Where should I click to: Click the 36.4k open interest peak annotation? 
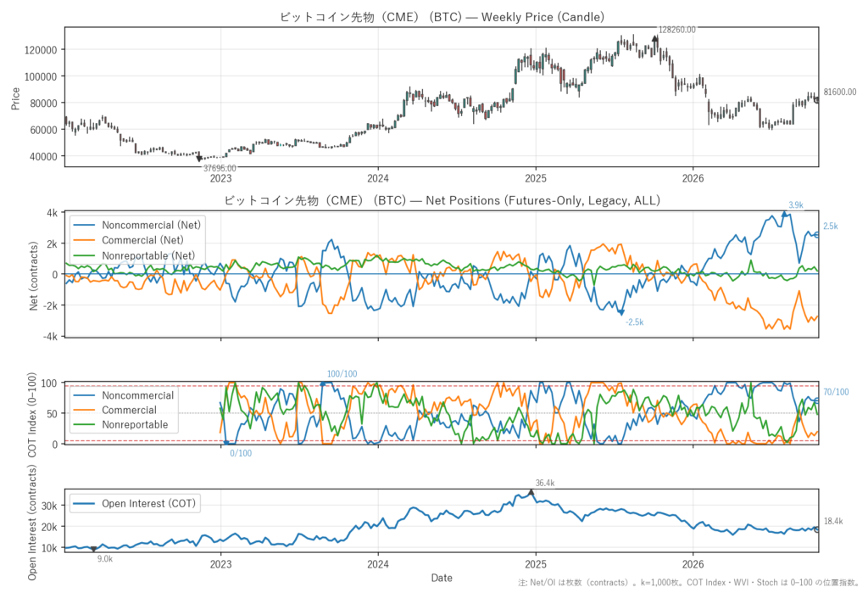click(x=545, y=484)
